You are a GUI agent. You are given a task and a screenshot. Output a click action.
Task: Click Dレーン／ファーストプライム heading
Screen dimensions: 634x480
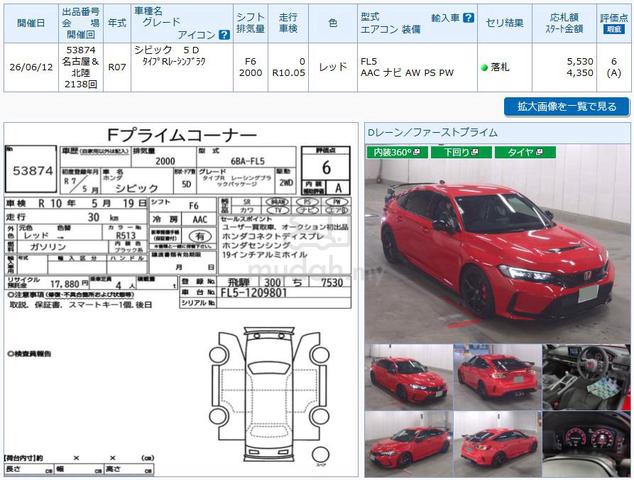[x=432, y=133]
